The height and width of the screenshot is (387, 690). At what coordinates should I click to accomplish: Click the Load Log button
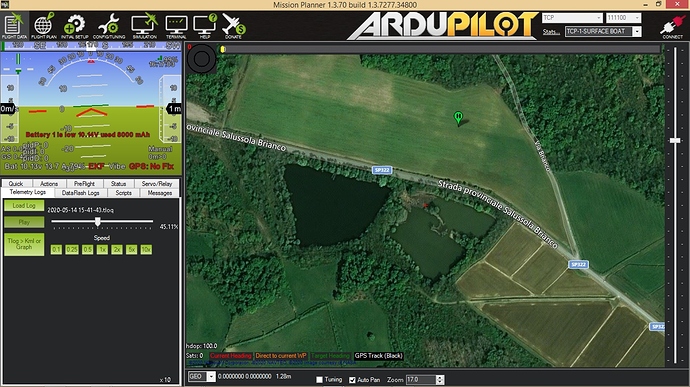click(x=24, y=206)
